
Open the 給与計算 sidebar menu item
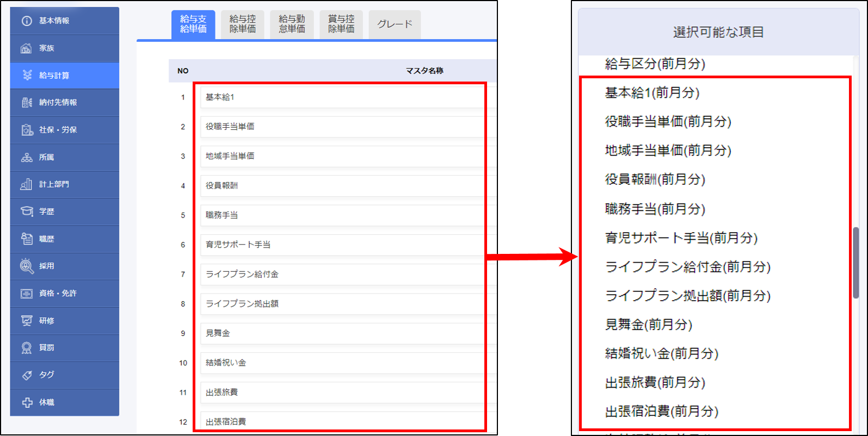click(64, 76)
